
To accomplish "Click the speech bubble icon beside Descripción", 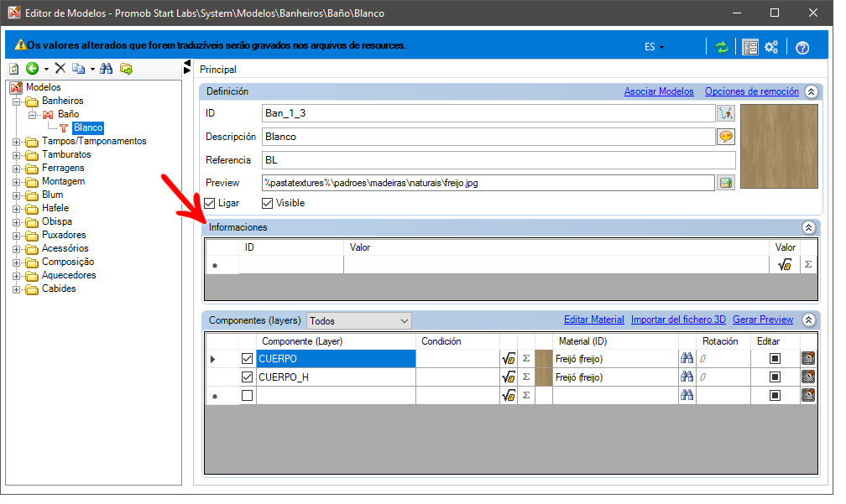I will [726, 137].
